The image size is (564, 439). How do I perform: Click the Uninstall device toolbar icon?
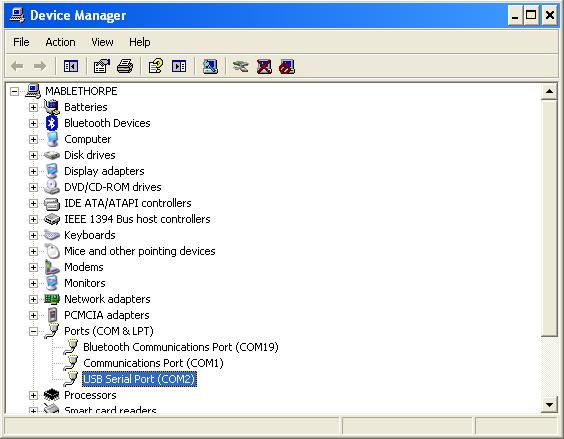point(264,67)
